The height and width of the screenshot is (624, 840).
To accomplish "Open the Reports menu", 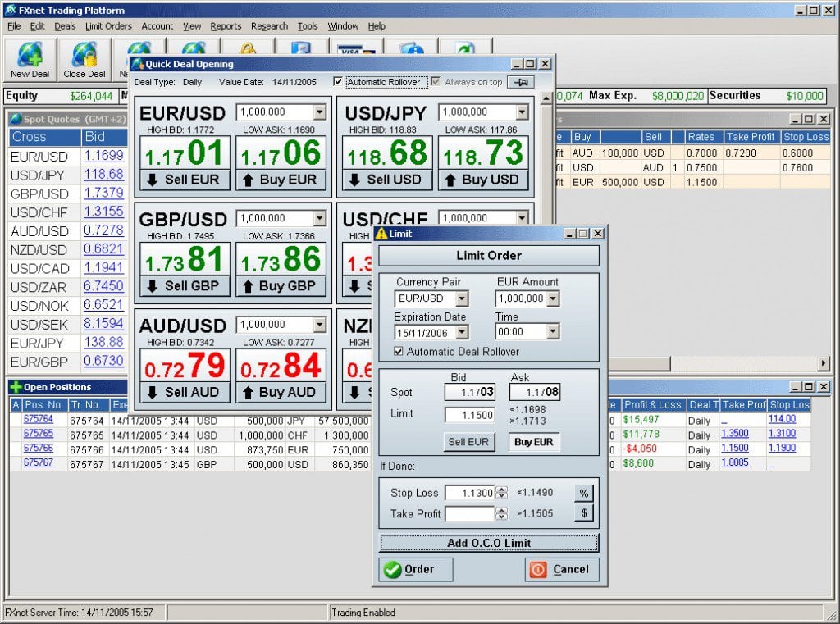I will pos(226,26).
